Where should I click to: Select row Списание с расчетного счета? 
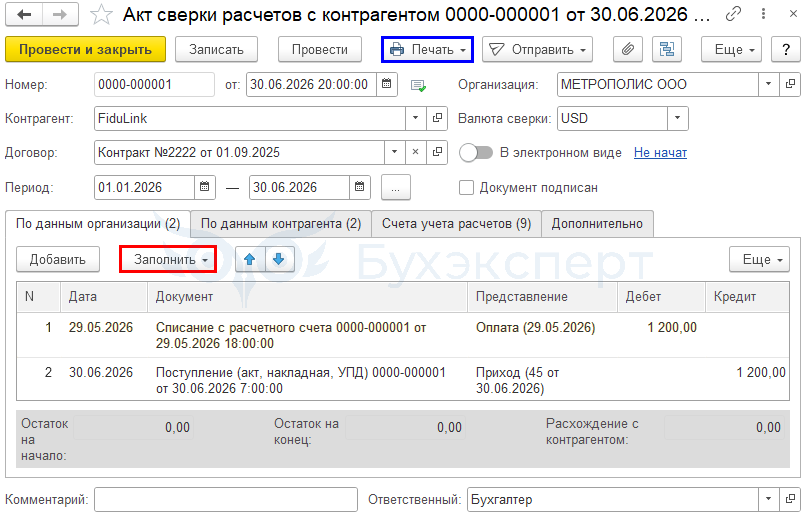(403, 335)
